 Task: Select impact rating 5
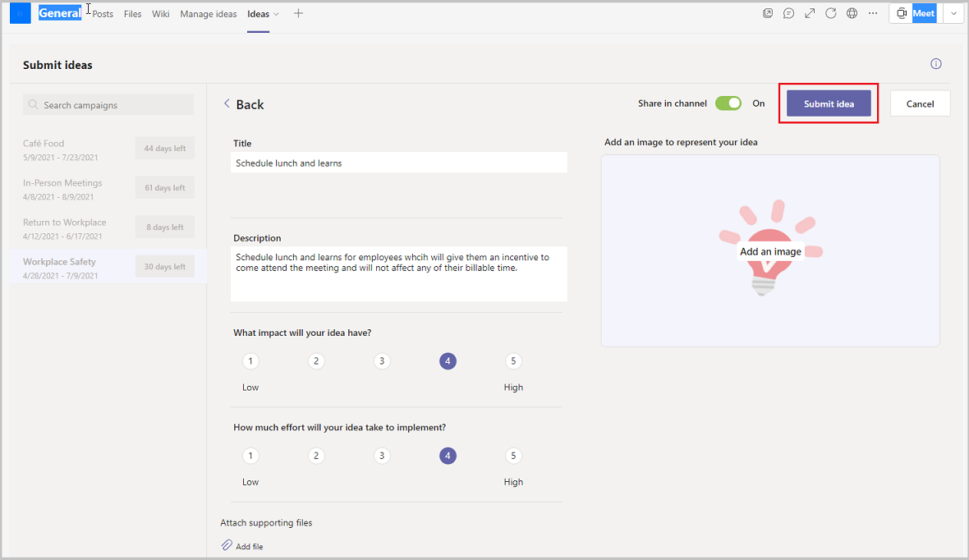click(x=513, y=361)
